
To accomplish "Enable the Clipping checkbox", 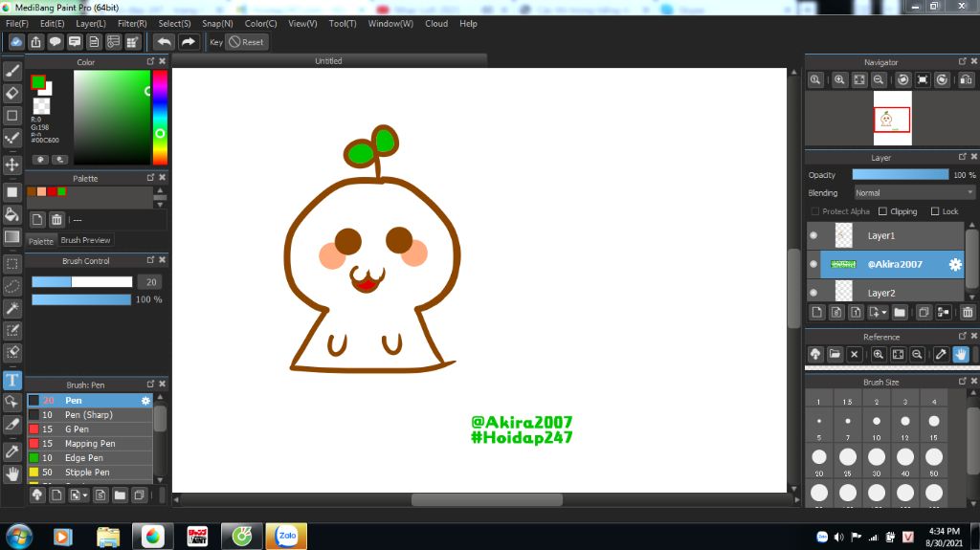I will pos(882,212).
